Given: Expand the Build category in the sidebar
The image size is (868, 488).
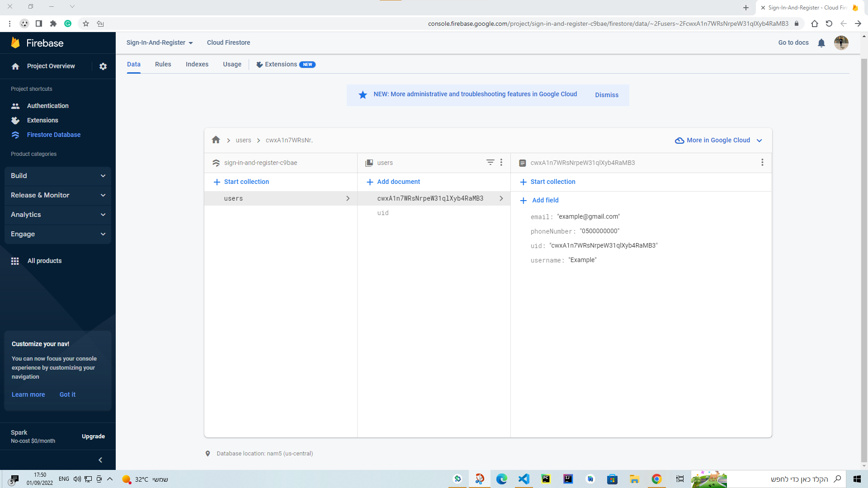Looking at the screenshot, I should pyautogui.click(x=57, y=176).
